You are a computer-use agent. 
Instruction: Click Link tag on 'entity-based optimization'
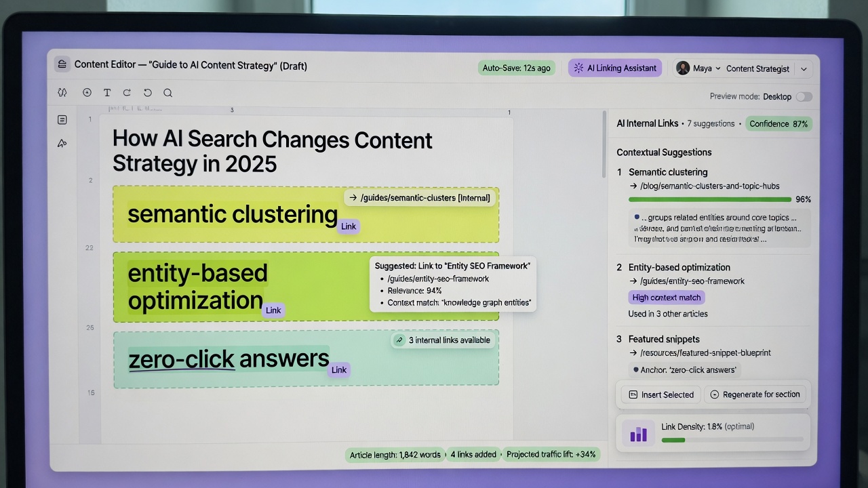[273, 310]
